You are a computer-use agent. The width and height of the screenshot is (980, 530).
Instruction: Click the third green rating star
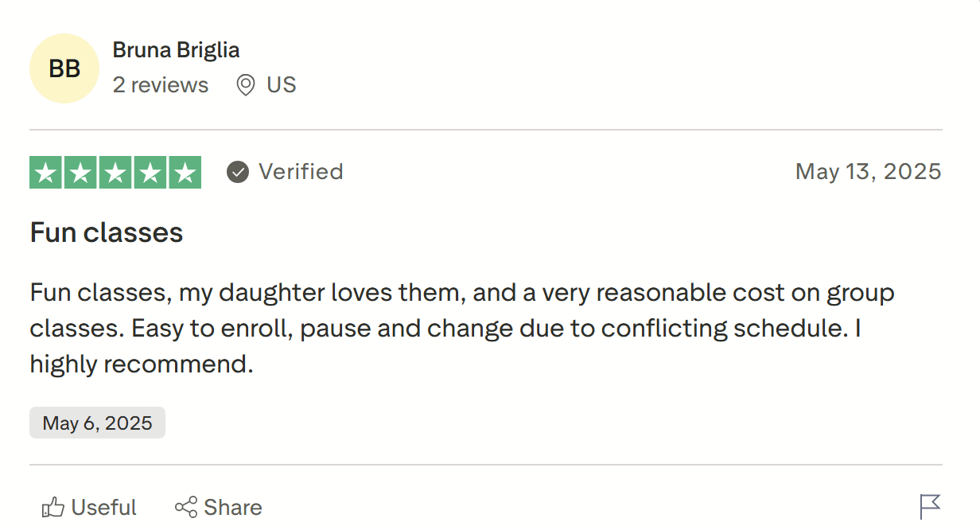pyautogui.click(x=115, y=173)
